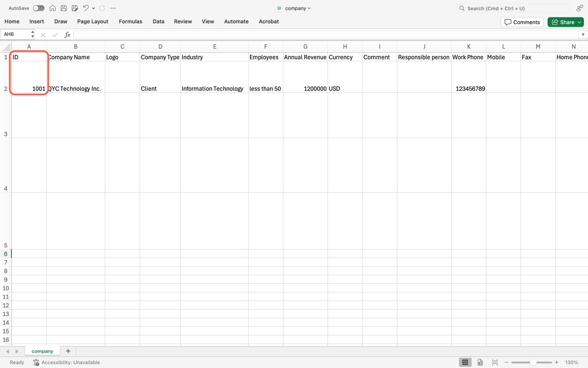This screenshot has width=588, height=368.
Task: Click the collaboration people icon at top right
Action: click(580, 8)
